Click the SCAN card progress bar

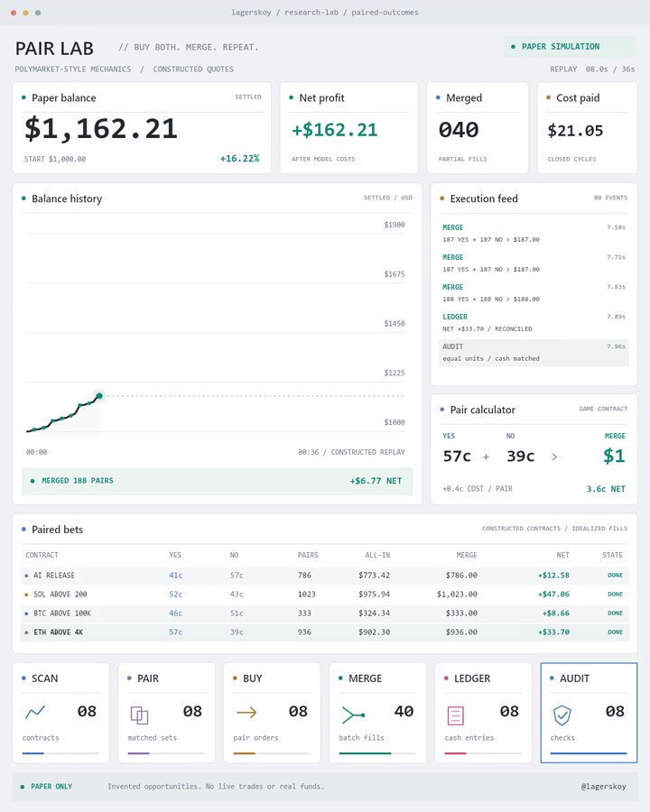click(x=60, y=753)
